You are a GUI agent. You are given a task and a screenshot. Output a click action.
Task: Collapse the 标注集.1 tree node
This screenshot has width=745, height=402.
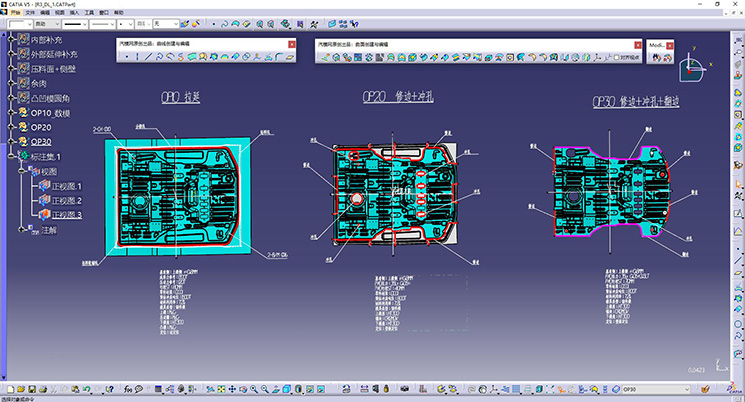point(12,157)
